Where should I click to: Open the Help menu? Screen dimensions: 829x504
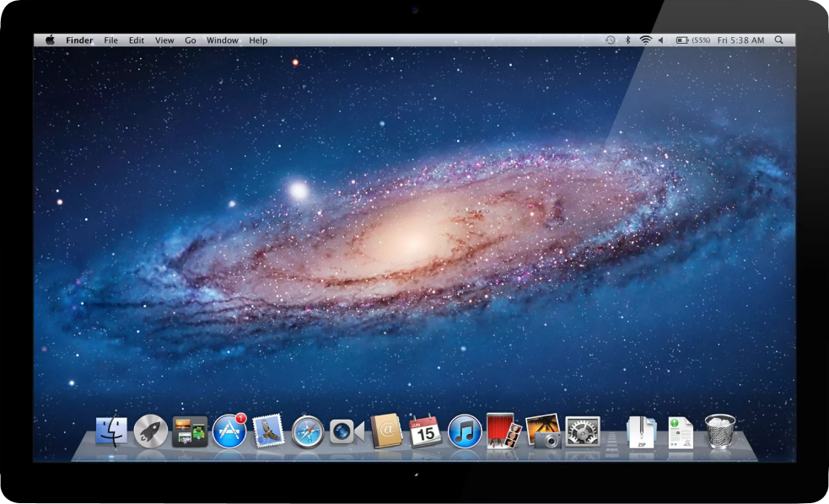259,40
